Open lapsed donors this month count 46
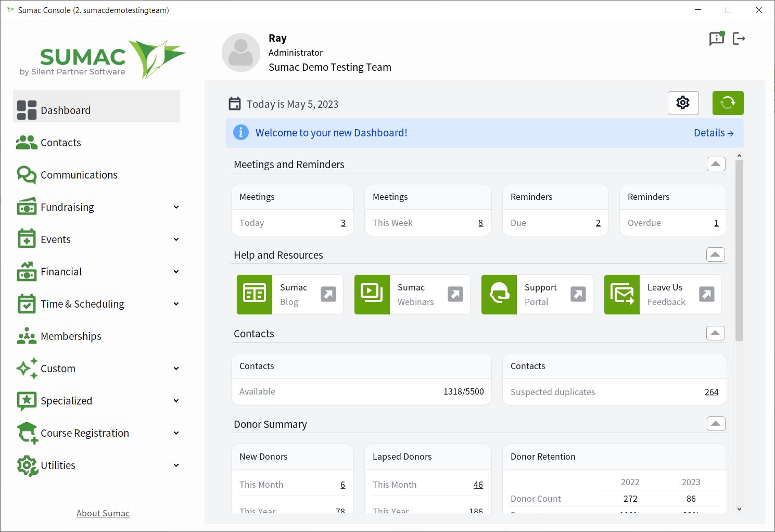The height and width of the screenshot is (532, 775). pos(478,485)
